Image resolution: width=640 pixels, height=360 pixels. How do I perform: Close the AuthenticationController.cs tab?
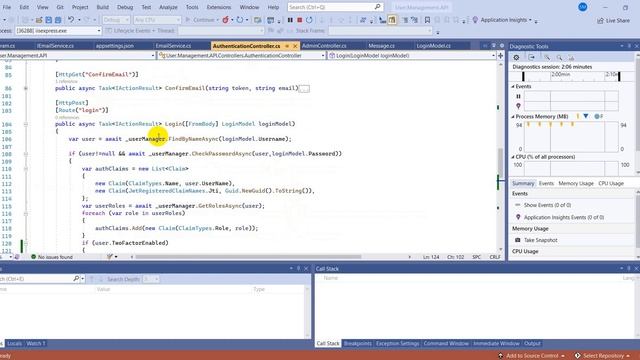(x=295, y=46)
